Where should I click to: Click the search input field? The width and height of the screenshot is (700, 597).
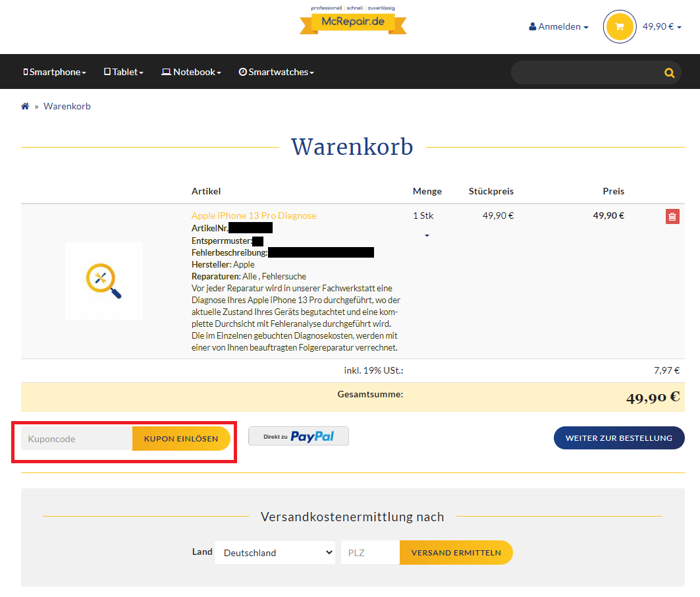pyautogui.click(x=586, y=73)
